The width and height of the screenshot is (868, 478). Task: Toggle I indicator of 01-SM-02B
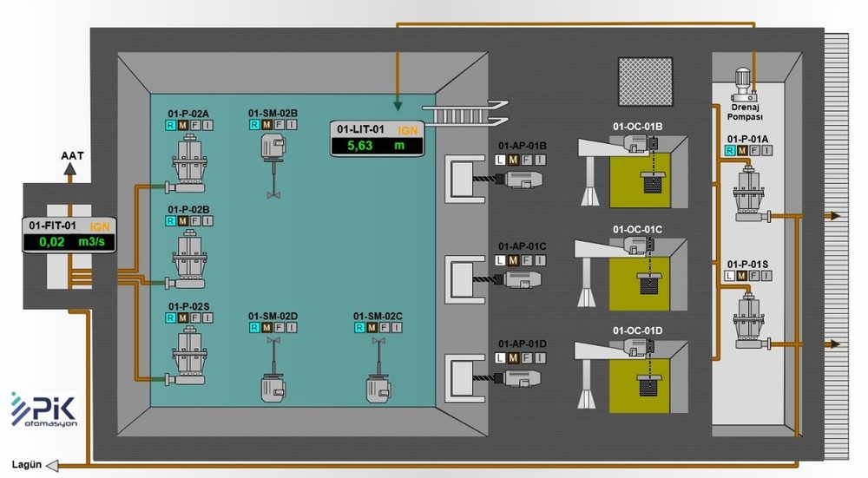[291, 125]
